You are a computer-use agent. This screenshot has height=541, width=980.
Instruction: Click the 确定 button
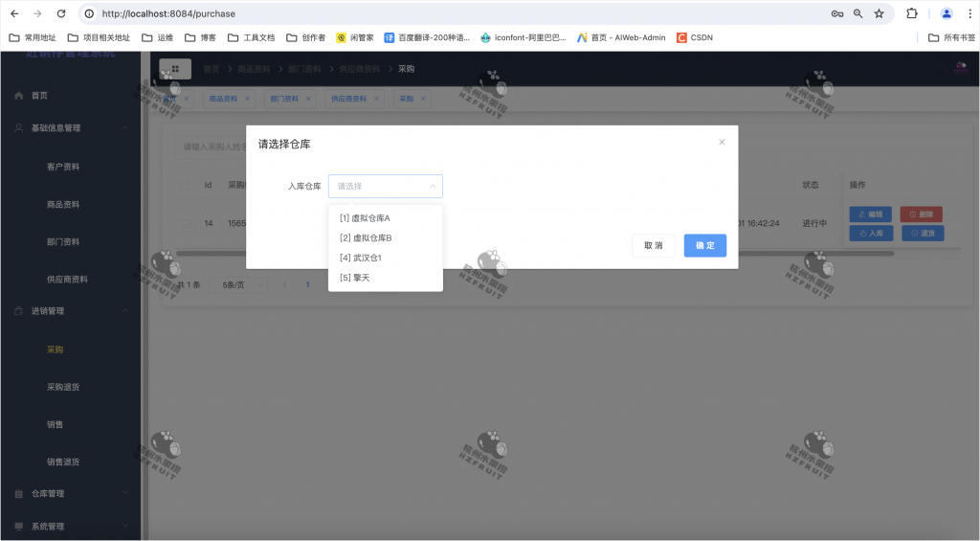pyautogui.click(x=705, y=245)
